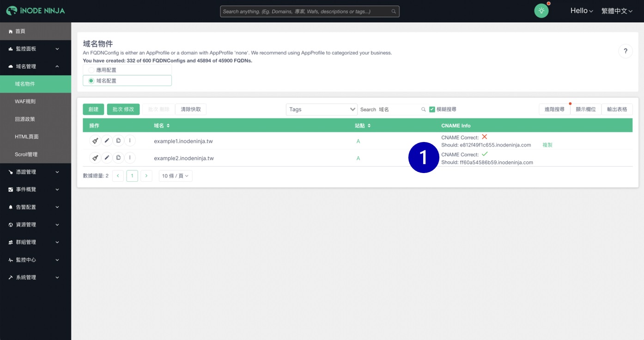This screenshot has width=644, height=340.
Task: Go to 回源政策 in the sidebar
Action: point(25,119)
